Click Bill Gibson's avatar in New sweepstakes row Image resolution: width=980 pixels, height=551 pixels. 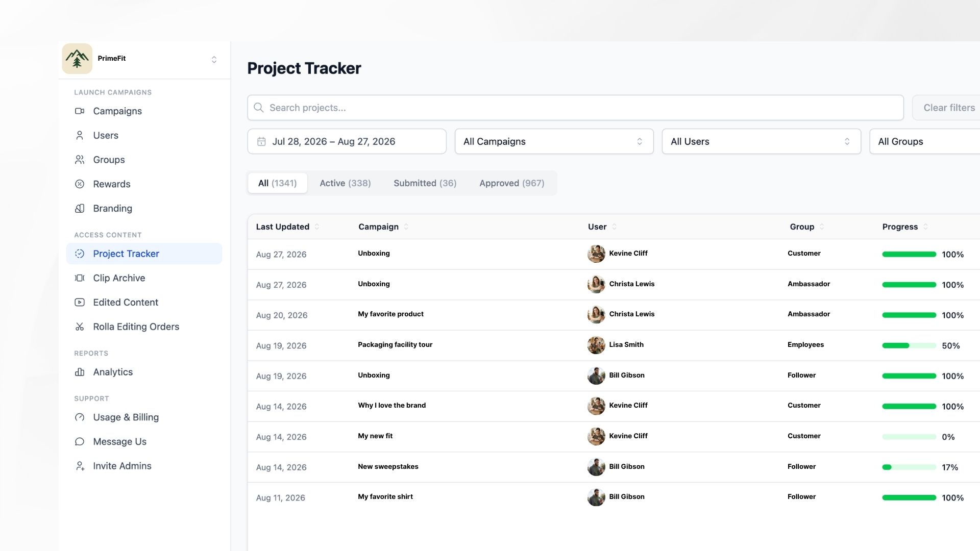pyautogui.click(x=596, y=467)
